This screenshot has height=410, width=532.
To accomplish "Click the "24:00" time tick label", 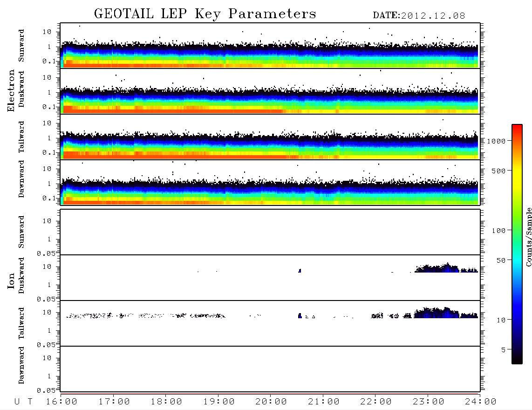I will [481, 402].
